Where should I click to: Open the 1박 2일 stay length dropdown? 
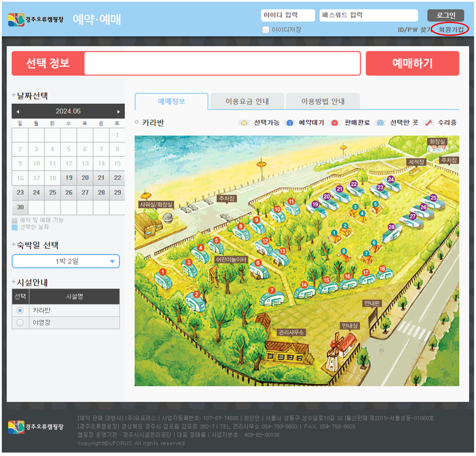coord(66,261)
